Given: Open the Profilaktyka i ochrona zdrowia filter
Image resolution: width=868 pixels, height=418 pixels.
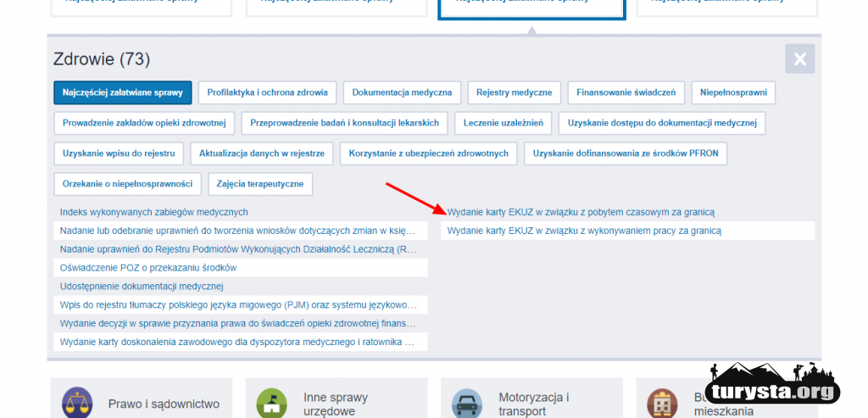Looking at the screenshot, I should point(269,92).
